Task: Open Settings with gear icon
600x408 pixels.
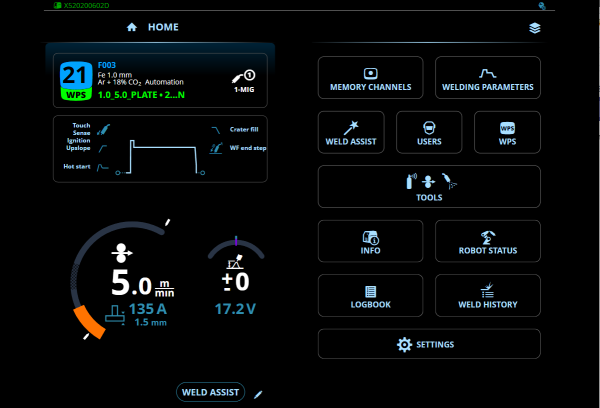Action: click(x=429, y=344)
